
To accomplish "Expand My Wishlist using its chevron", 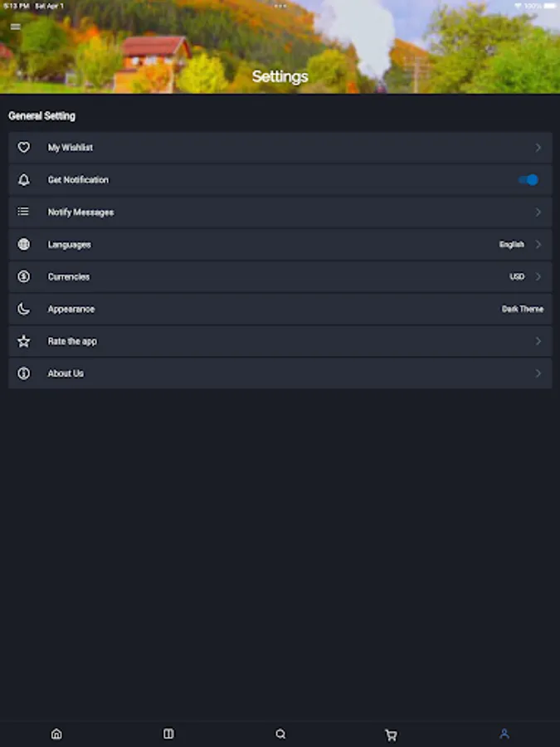I will click(x=538, y=148).
